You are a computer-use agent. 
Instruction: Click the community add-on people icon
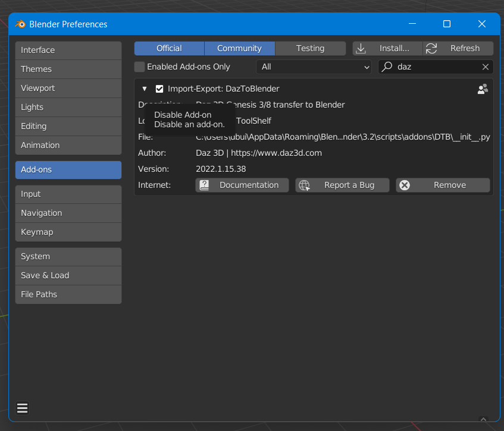click(483, 89)
